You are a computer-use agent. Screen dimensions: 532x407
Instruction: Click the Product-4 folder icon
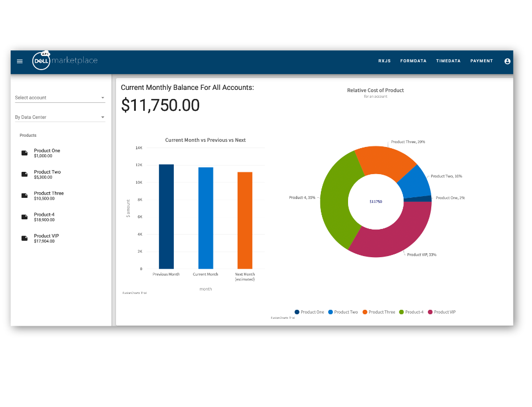pos(24,217)
